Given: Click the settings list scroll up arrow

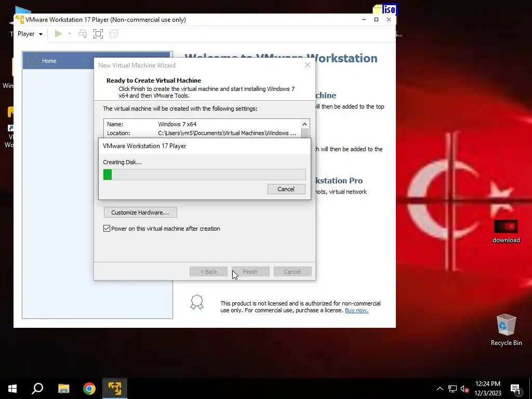Looking at the screenshot, I should click(304, 124).
